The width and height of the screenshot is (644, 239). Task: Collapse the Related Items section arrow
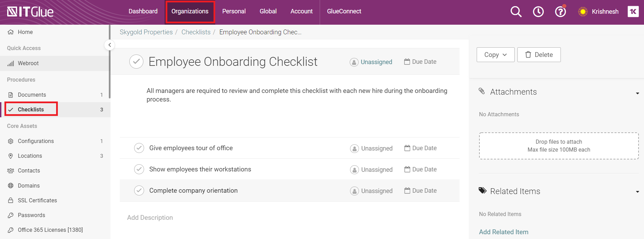[x=637, y=192]
